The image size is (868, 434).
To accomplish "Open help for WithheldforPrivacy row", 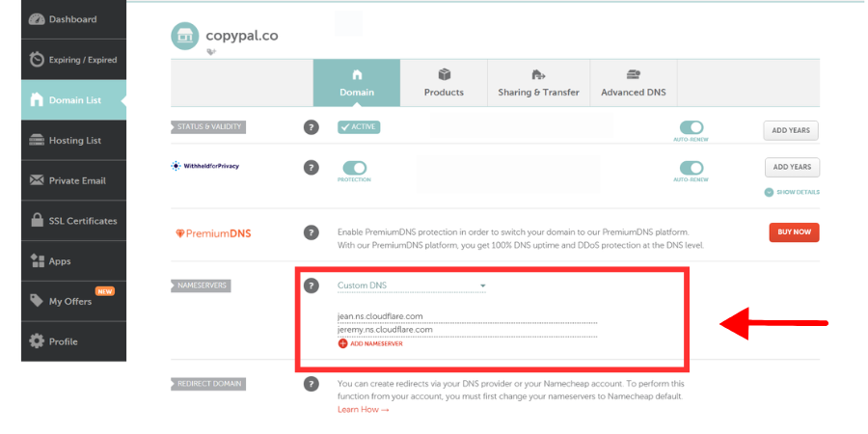I will [x=312, y=167].
